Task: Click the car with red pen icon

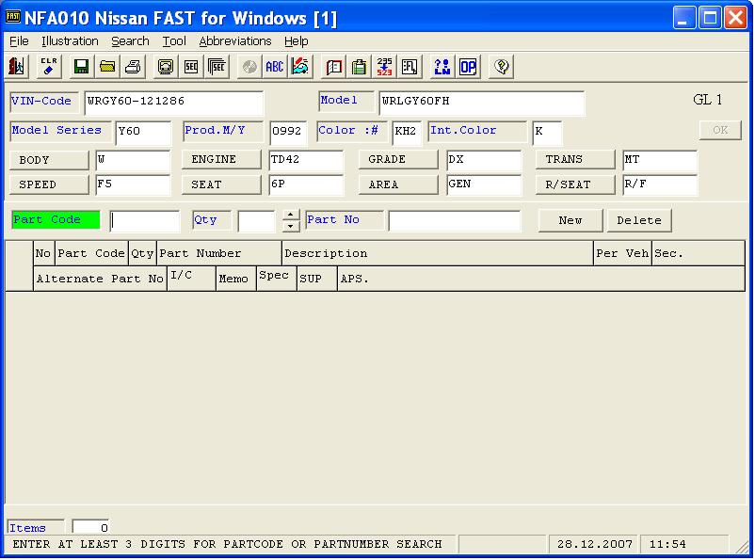Action: pyautogui.click(x=300, y=67)
